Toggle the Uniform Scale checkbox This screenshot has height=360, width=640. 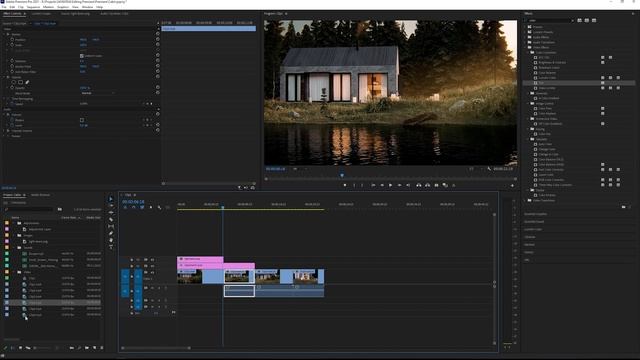point(82,56)
